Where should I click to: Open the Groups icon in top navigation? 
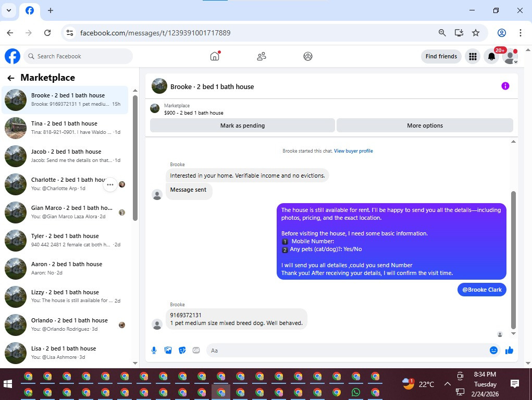coord(308,56)
